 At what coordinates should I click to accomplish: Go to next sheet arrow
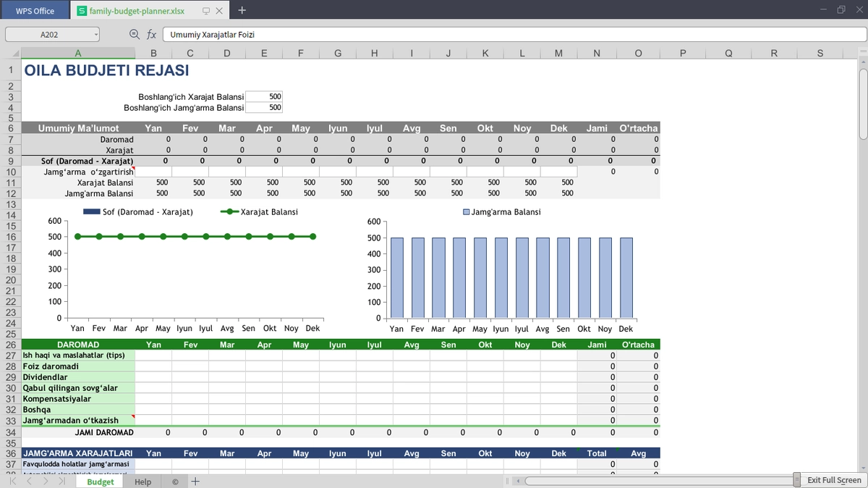[46, 481]
